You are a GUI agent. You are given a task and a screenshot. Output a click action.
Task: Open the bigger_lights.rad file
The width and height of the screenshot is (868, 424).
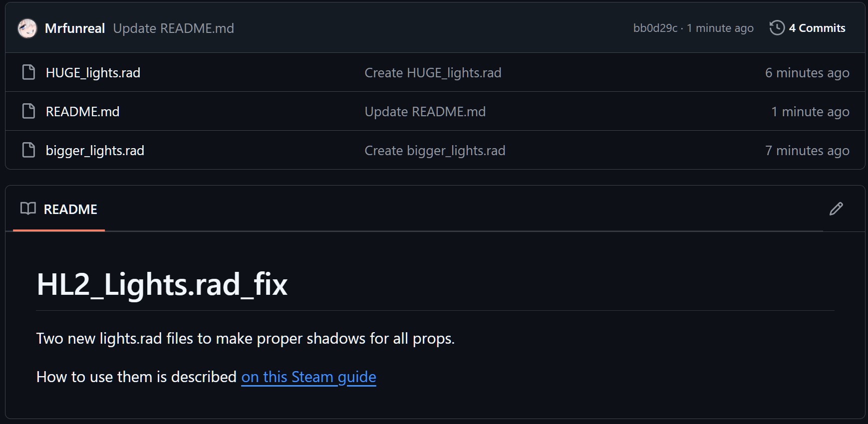pos(95,151)
